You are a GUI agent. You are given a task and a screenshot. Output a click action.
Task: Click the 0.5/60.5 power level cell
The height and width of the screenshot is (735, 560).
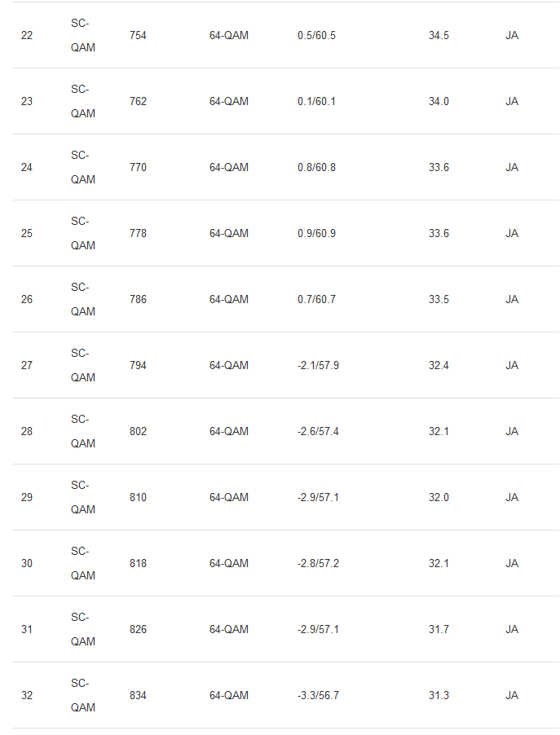tap(316, 36)
